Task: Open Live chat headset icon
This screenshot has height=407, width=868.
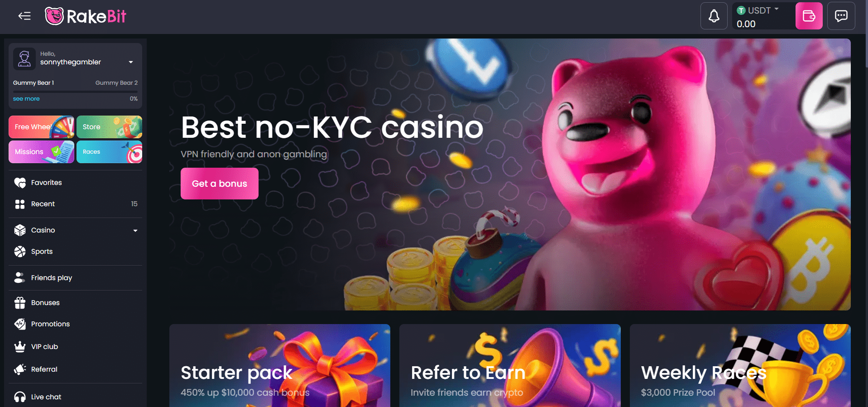Action: [20, 397]
